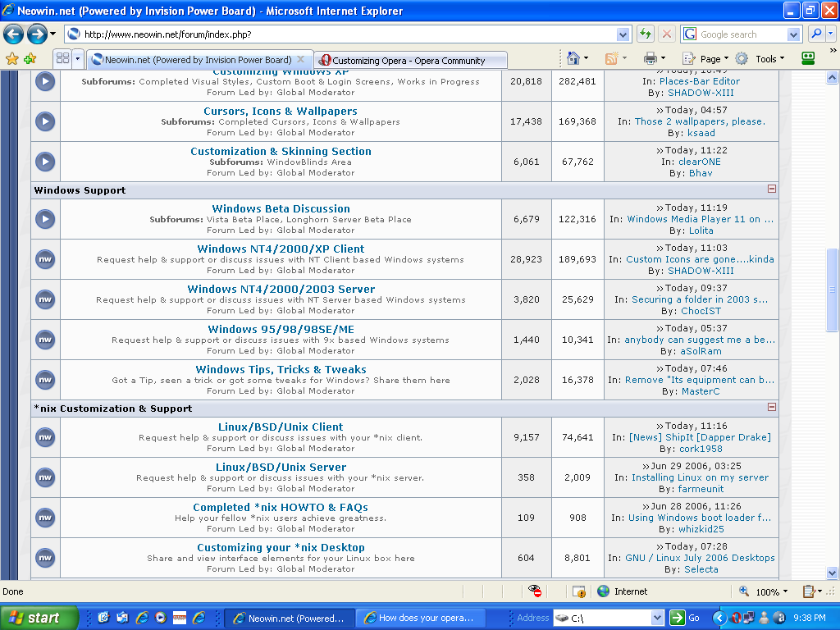Open Windows Tips, Tricks & Tweaks forum

tap(281, 369)
